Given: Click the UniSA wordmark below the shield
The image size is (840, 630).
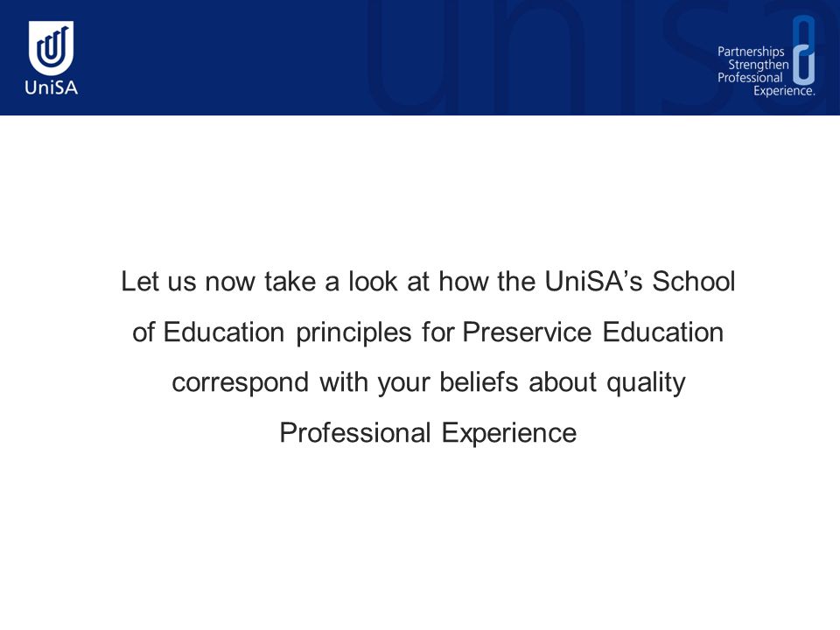Looking at the screenshot, I should [x=51, y=87].
